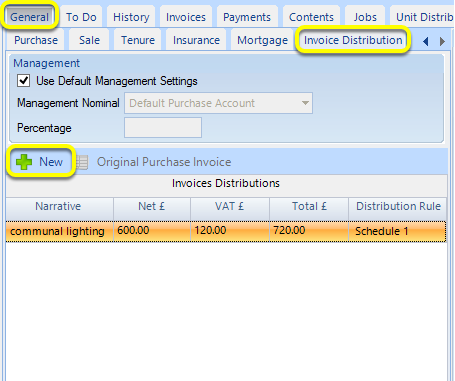Viewport: 455px width, 381px height.
Task: Uncheck Use Default Management Settings checkbox
Action: tap(24, 81)
